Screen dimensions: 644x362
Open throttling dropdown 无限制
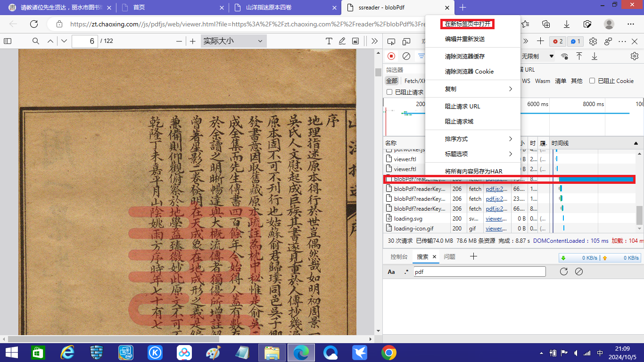tap(537, 56)
